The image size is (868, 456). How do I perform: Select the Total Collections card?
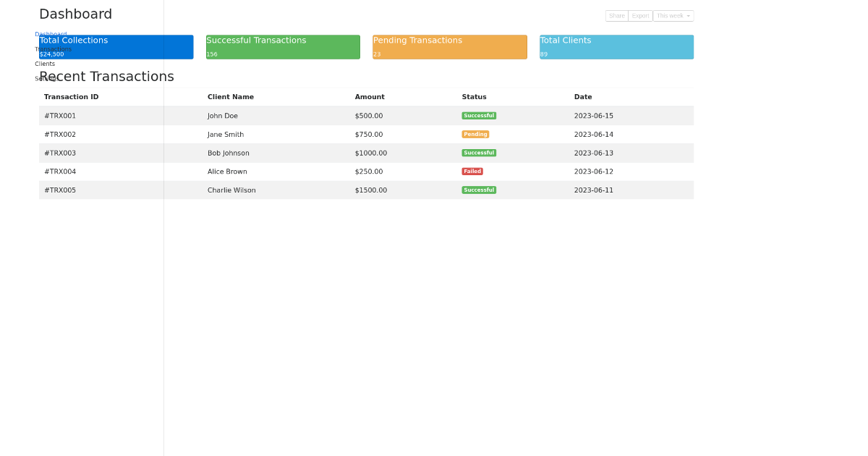(116, 46)
